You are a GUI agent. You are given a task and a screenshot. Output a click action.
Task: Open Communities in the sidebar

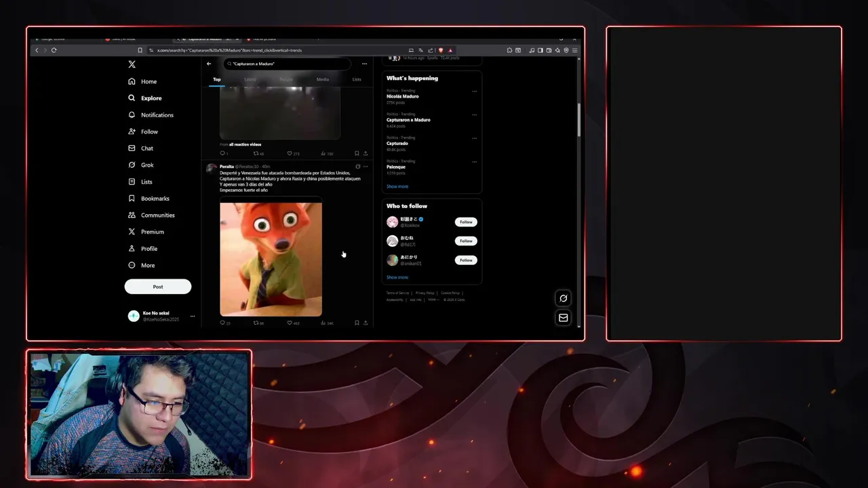click(x=151, y=215)
